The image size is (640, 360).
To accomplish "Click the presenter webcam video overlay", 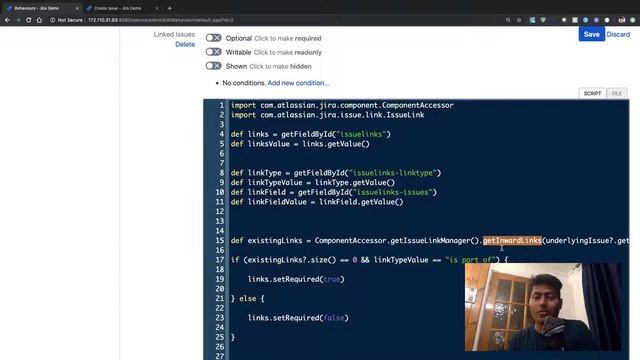I will point(543,307).
